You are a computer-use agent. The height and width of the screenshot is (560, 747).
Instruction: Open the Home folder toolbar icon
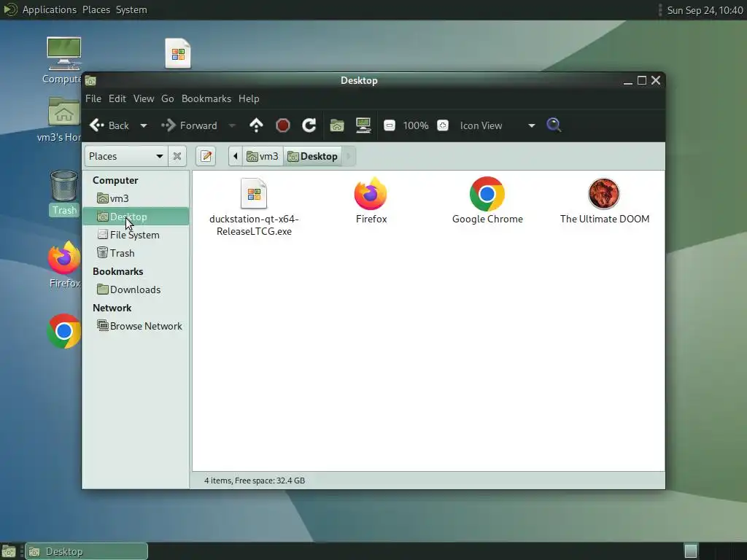337,125
